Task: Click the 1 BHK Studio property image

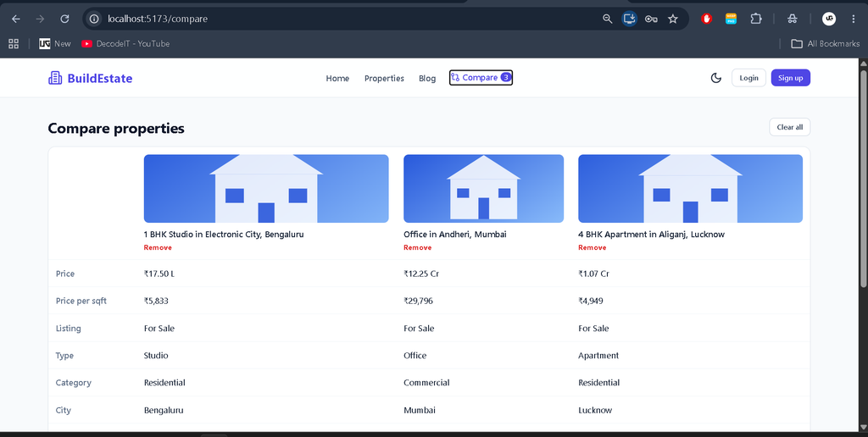Action: (x=266, y=189)
